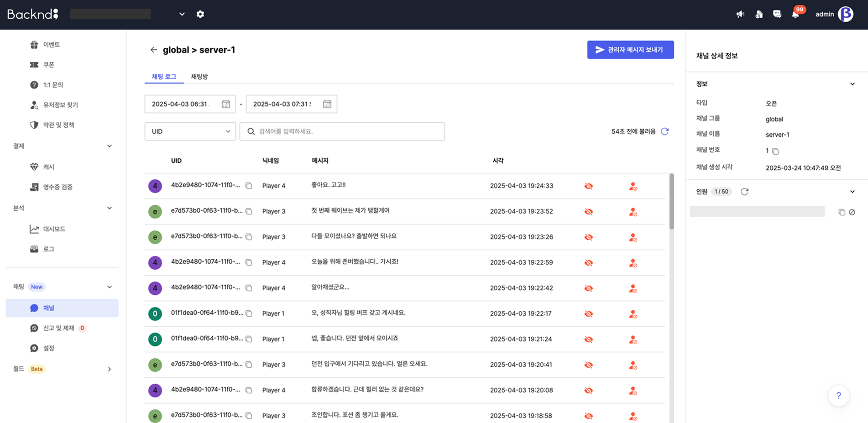Sanction user for the 19:21:24 message
Viewport: 868px width, 423px height.
coord(633,339)
